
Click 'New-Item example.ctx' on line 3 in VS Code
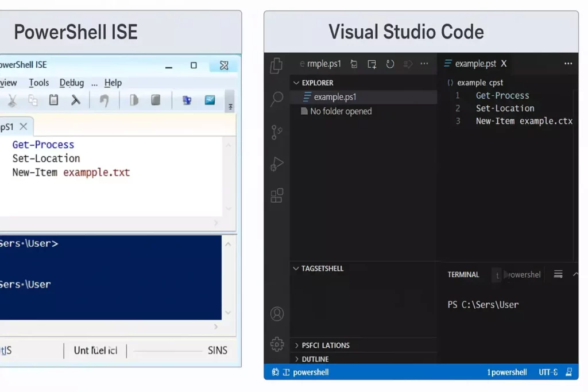[524, 121]
